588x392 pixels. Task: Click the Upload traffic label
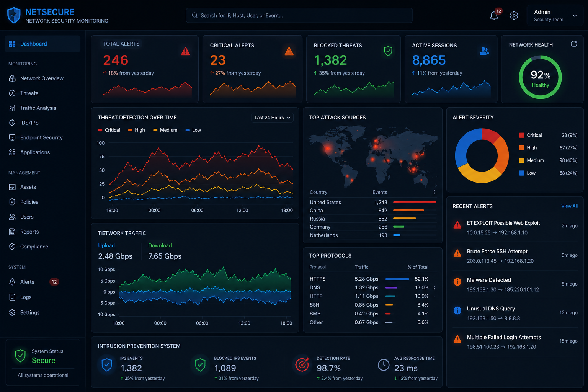point(106,246)
